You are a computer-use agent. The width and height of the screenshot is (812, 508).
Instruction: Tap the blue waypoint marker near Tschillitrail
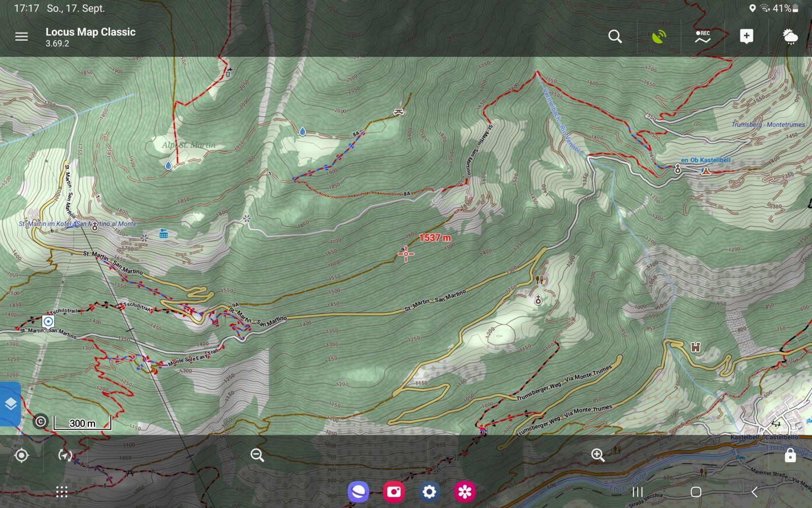coord(48,322)
